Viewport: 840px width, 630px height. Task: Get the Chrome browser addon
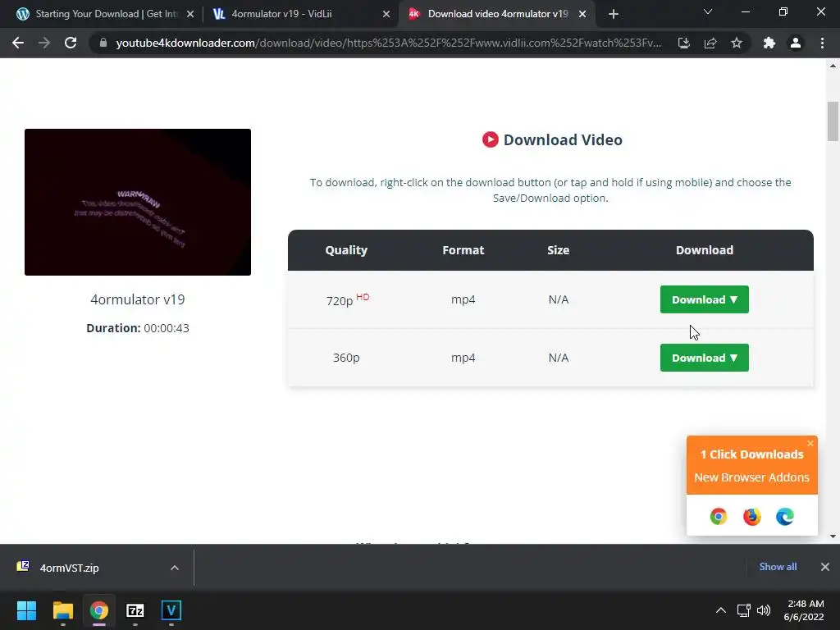pyautogui.click(x=719, y=517)
